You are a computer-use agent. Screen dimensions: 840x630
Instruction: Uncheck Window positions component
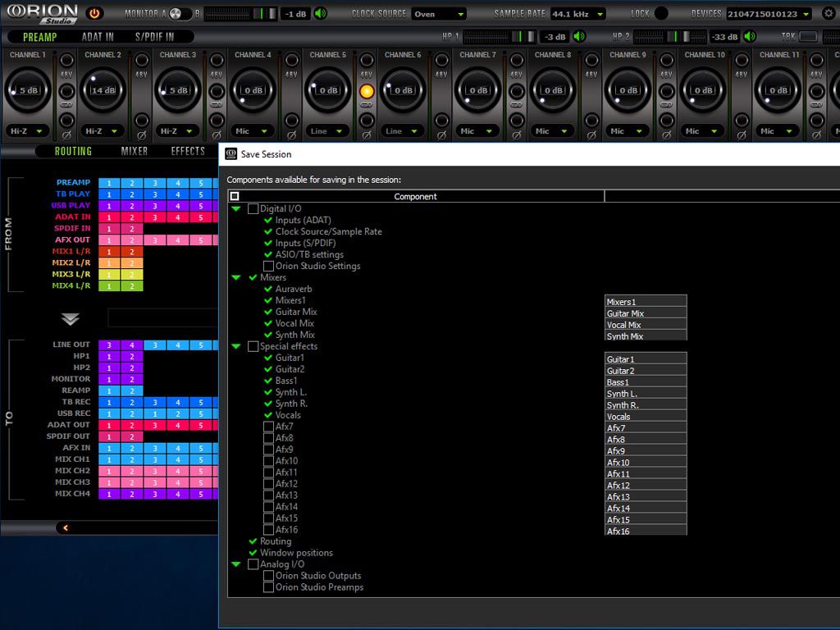(x=253, y=553)
